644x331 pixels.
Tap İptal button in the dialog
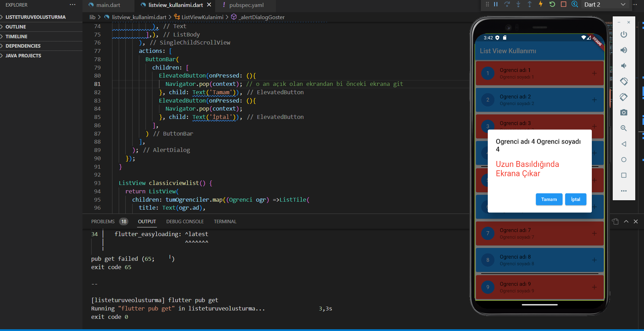coord(575,199)
